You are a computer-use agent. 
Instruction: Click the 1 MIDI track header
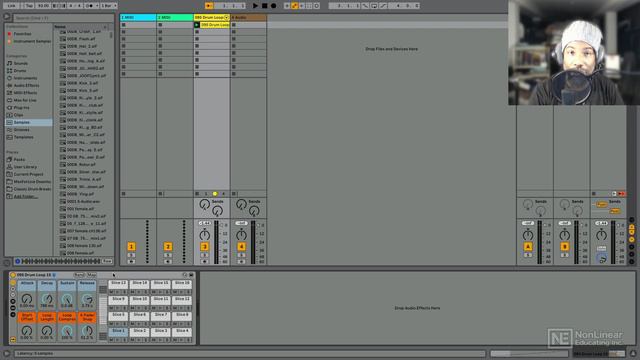138,18
